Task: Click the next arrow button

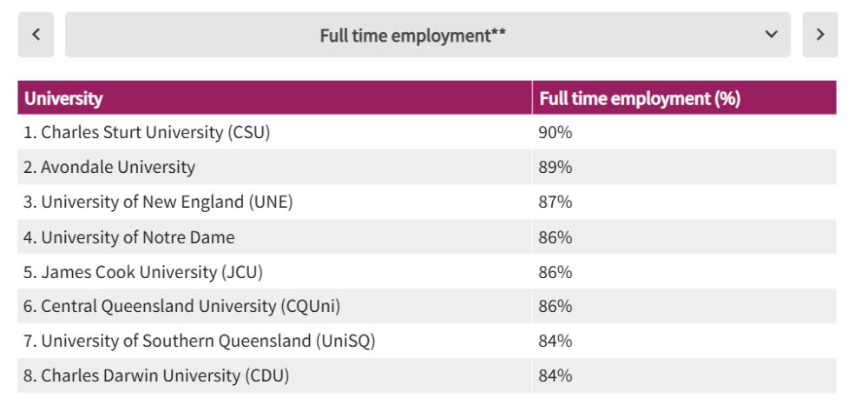Action: point(820,35)
